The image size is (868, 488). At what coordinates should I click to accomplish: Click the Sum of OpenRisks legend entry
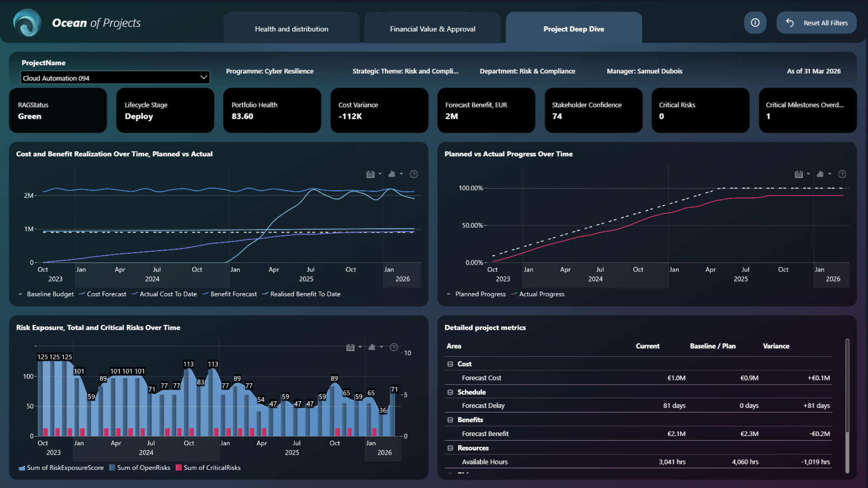pyautogui.click(x=140, y=468)
